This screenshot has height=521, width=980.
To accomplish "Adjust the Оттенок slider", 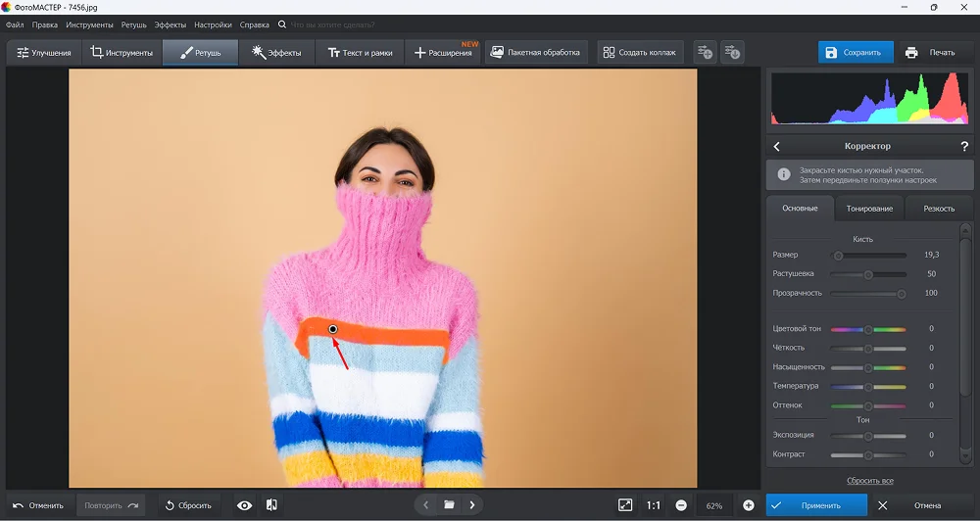I will click(868, 406).
